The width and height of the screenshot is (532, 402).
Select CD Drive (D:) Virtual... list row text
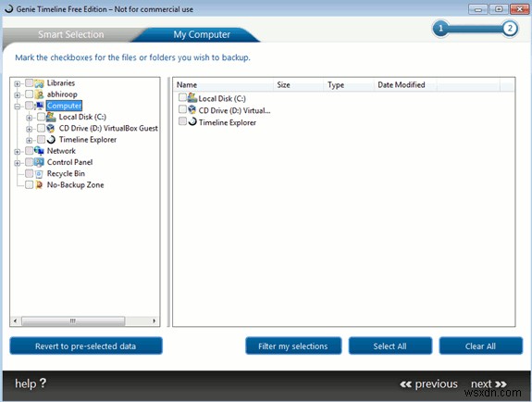(x=234, y=110)
